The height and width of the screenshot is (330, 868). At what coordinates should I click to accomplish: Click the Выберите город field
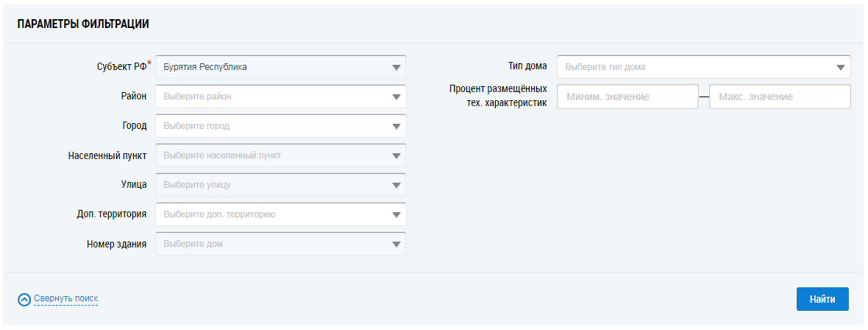pyautogui.click(x=272, y=126)
